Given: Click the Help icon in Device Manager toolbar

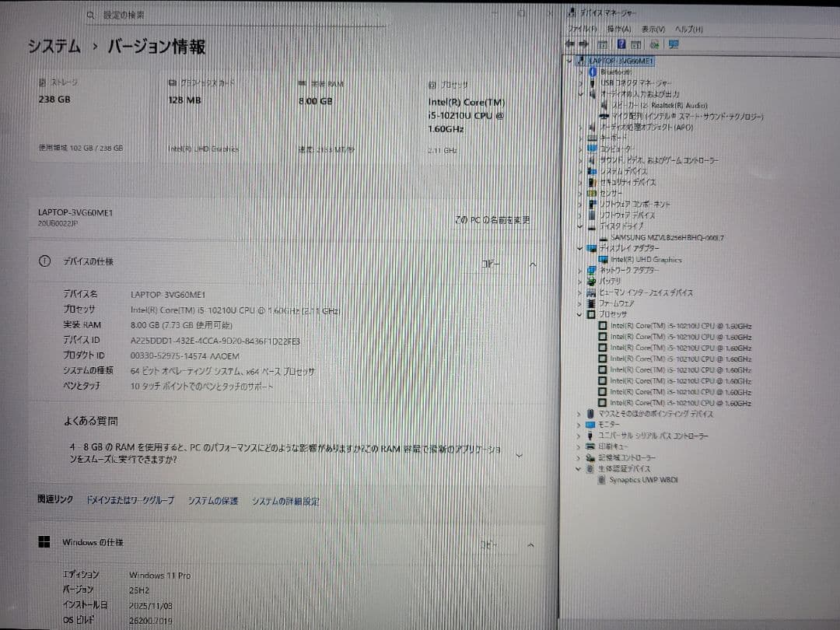Looking at the screenshot, I should pos(621,44).
